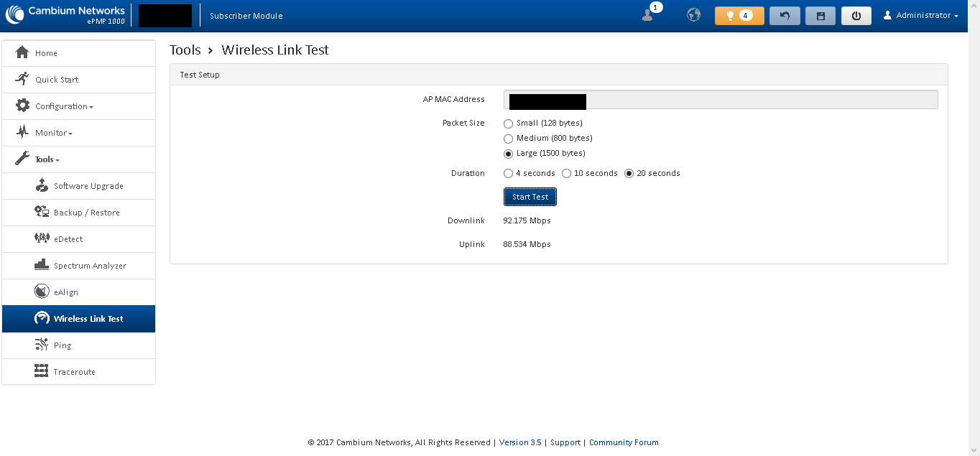Open Quick Start page
Viewport: 980px width, 456px height.
(x=78, y=80)
